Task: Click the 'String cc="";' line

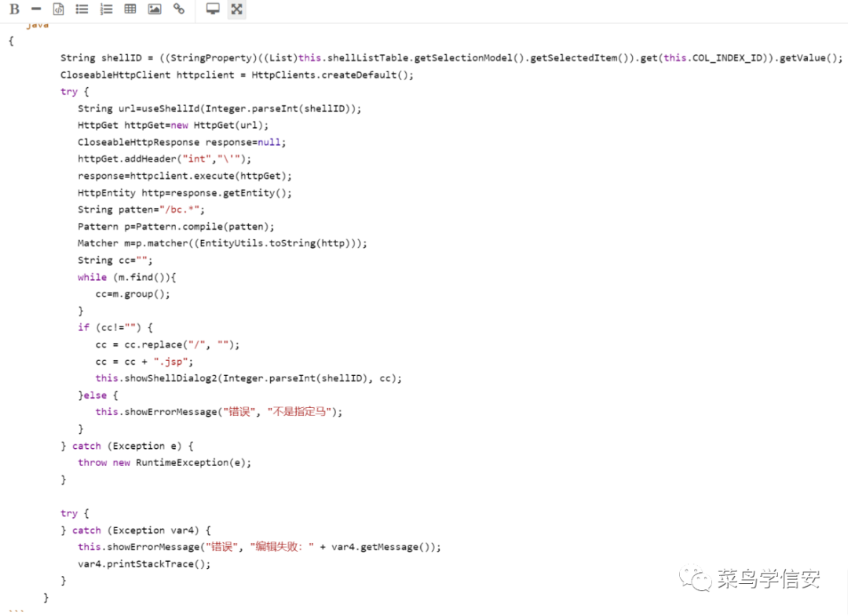Action: click(x=115, y=261)
